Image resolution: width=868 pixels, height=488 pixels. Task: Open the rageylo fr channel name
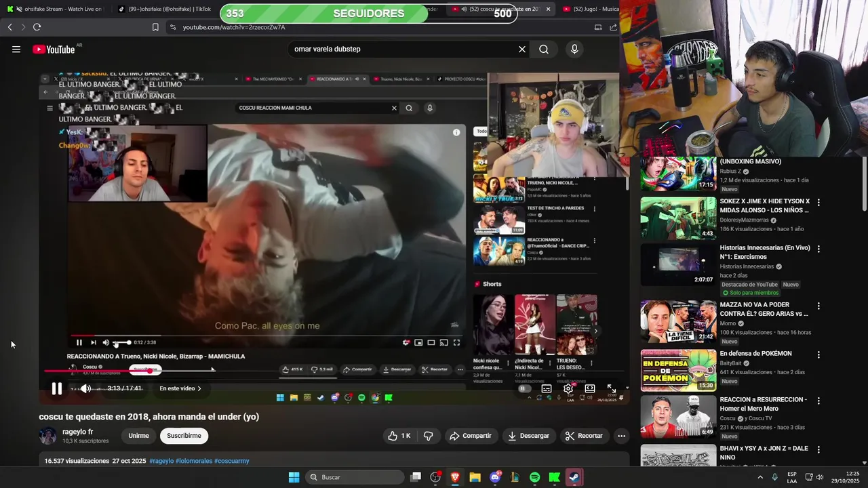click(x=77, y=432)
